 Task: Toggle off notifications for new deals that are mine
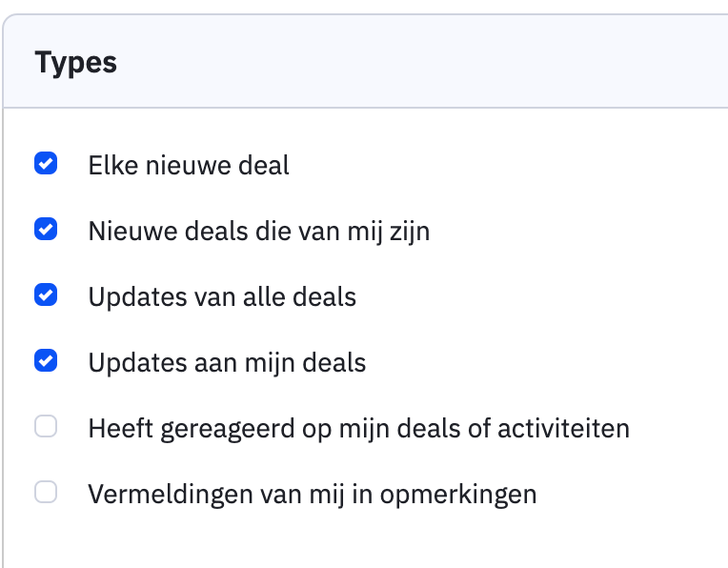46,230
